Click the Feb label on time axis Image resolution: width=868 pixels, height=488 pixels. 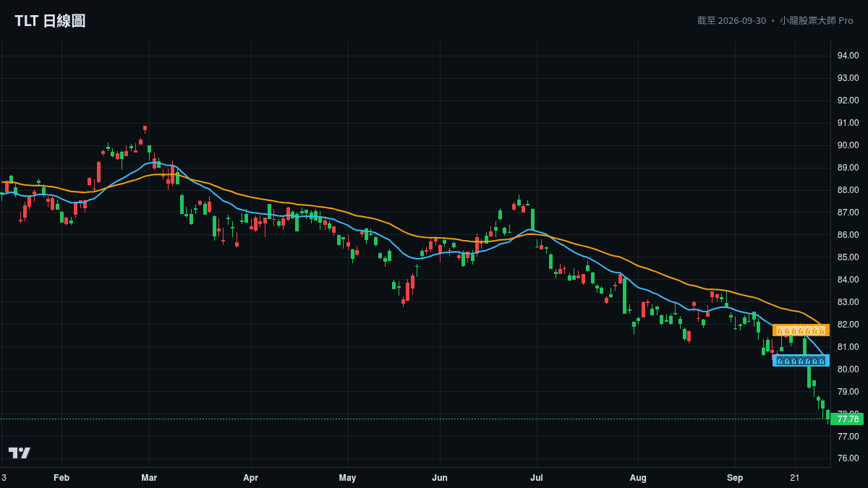[x=61, y=478]
